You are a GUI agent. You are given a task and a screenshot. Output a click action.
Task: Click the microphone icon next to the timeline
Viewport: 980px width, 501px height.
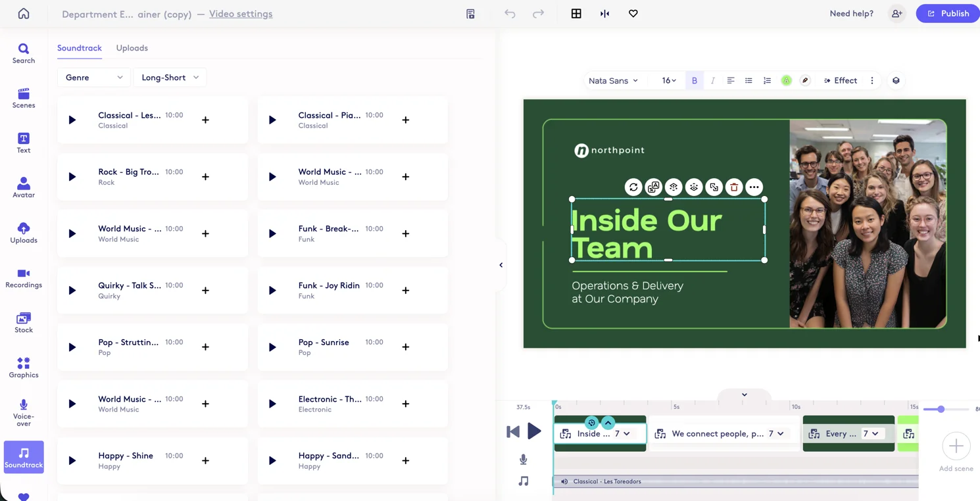click(523, 459)
